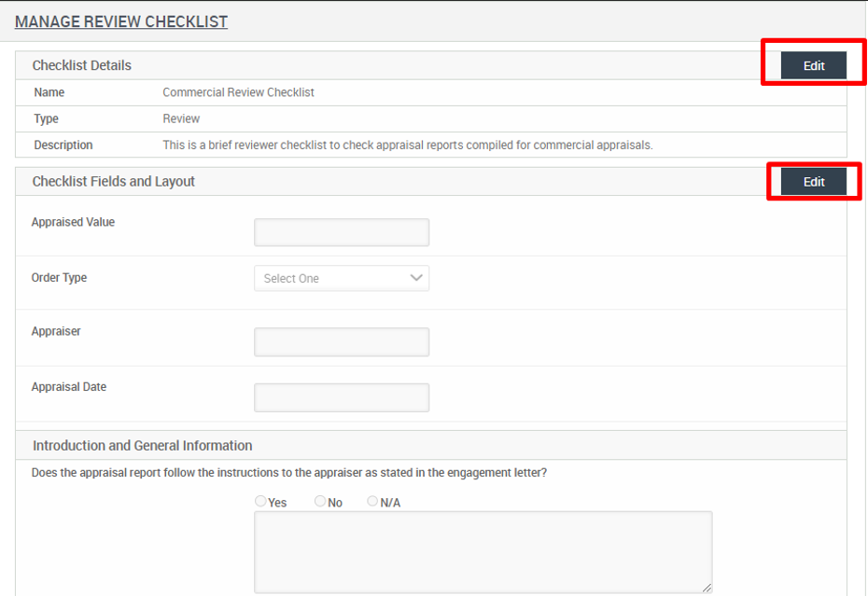
Task: Click the engagement letter comment textarea
Action: click(x=483, y=550)
